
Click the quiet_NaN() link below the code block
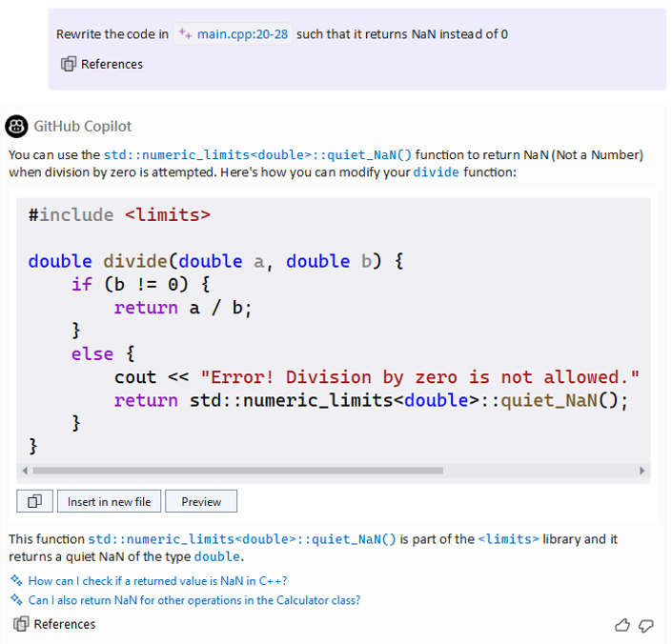(242, 538)
